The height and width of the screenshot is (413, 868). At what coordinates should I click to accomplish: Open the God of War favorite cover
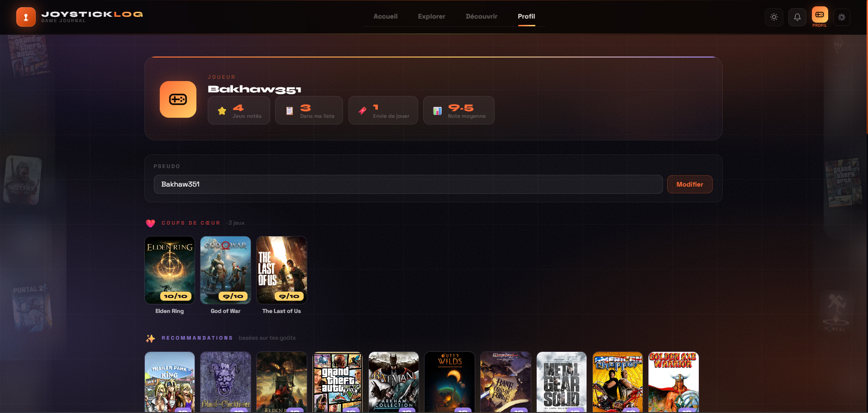click(x=226, y=270)
